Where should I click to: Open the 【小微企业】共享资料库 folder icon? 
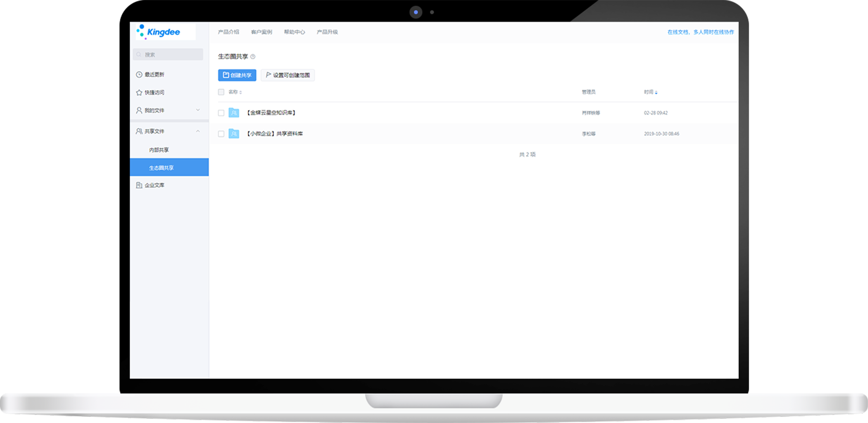[234, 134]
